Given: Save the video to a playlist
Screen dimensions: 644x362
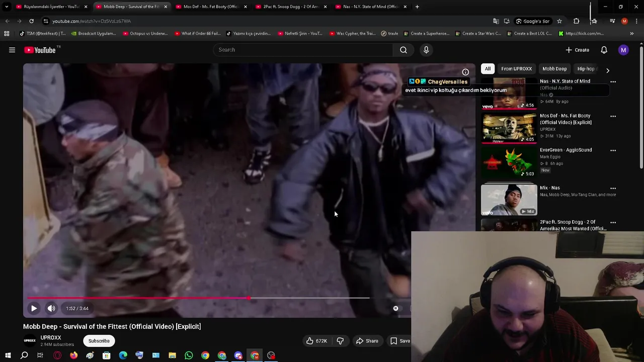Looking at the screenshot, I should tap(400, 341).
